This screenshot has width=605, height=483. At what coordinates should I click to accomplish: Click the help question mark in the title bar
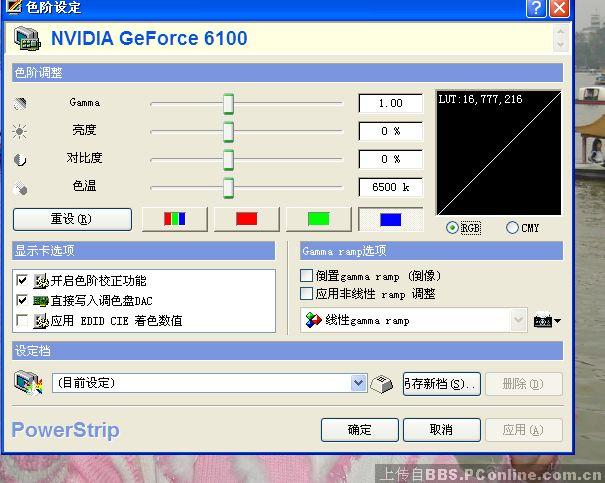click(x=536, y=8)
